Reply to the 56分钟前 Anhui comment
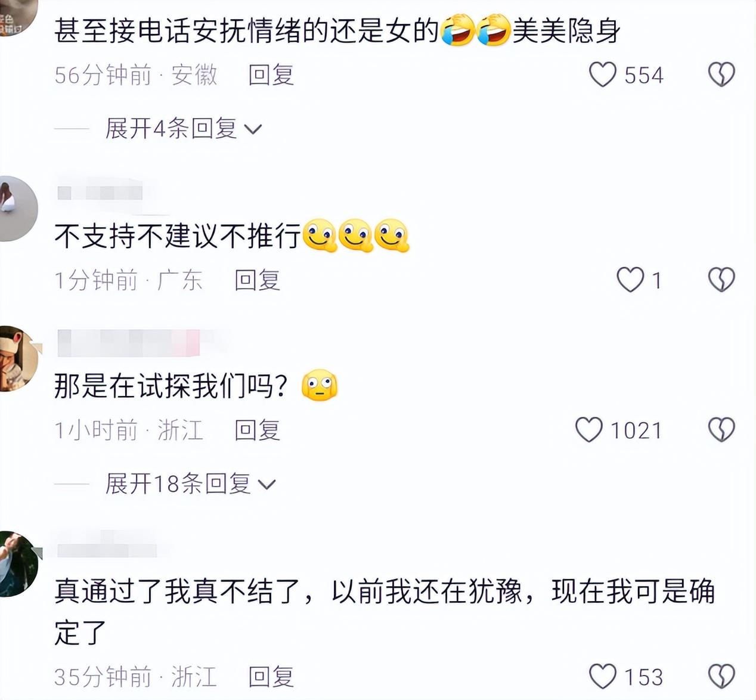 (x=271, y=75)
